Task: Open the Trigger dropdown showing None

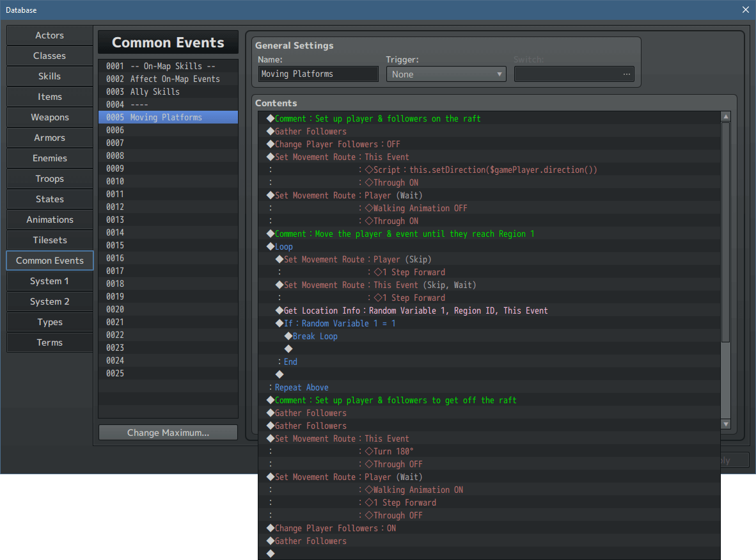Action: pyautogui.click(x=446, y=74)
